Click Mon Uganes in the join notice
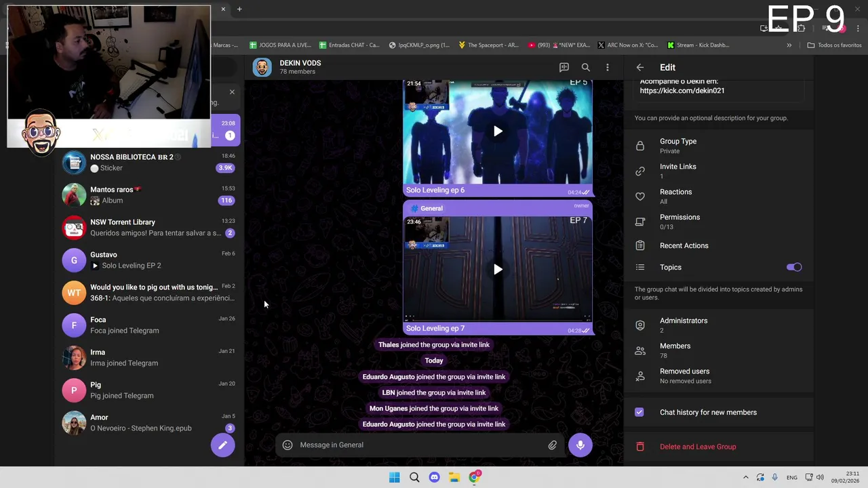868x488 pixels. coord(389,408)
